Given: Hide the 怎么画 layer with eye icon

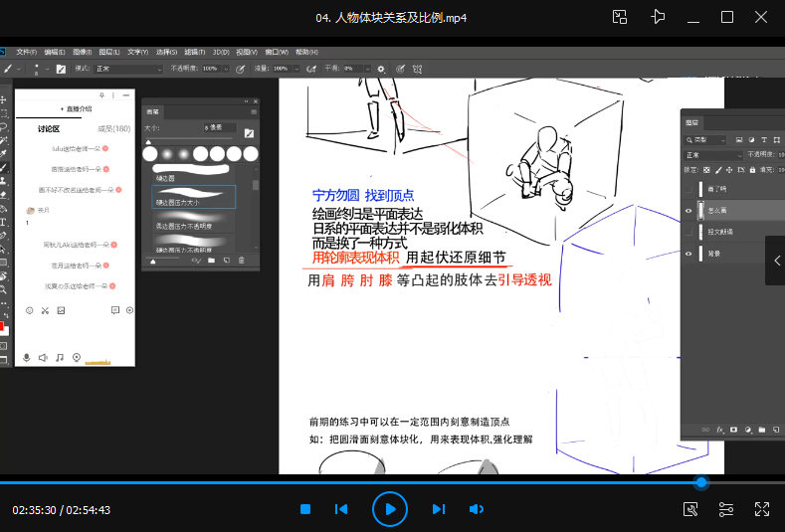Looking at the screenshot, I should pos(688,210).
